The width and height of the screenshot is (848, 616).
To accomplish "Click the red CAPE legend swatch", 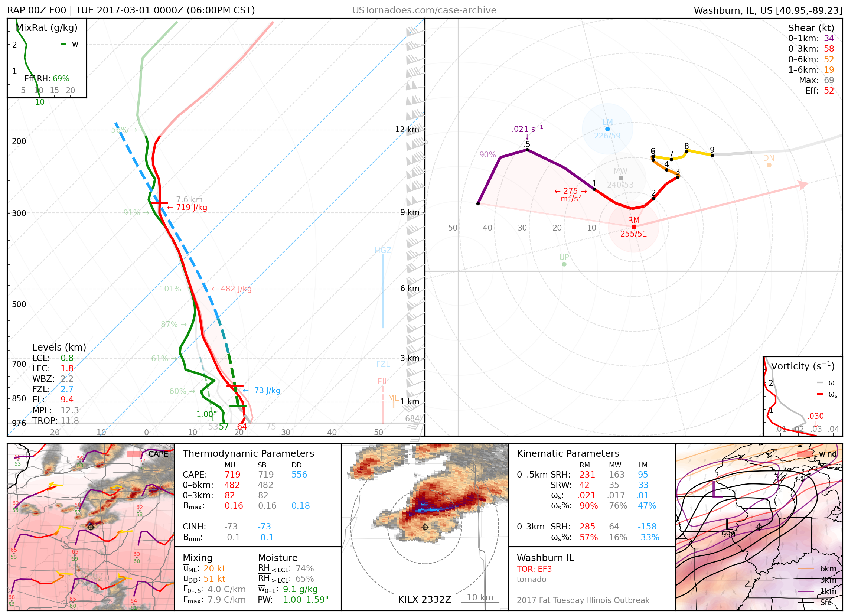I will pyautogui.click(x=135, y=454).
